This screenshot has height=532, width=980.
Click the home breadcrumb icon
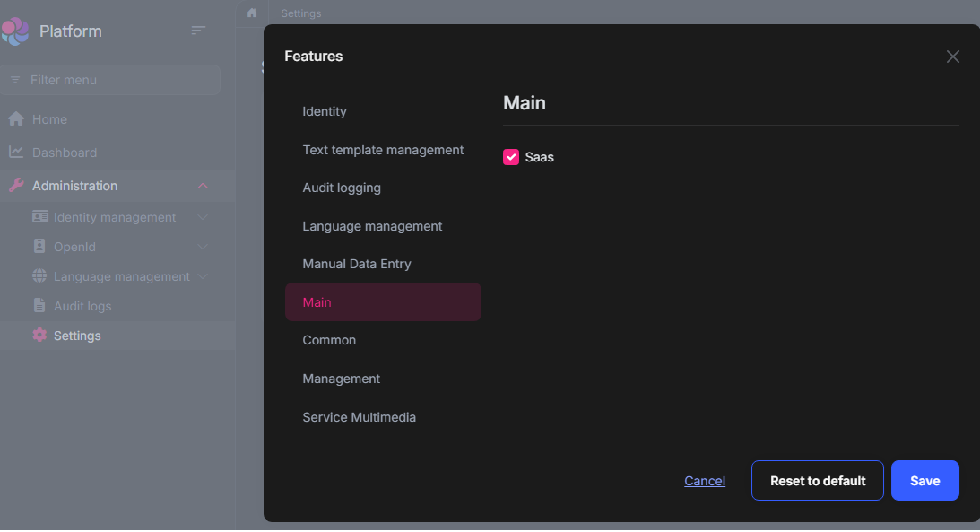tap(252, 13)
